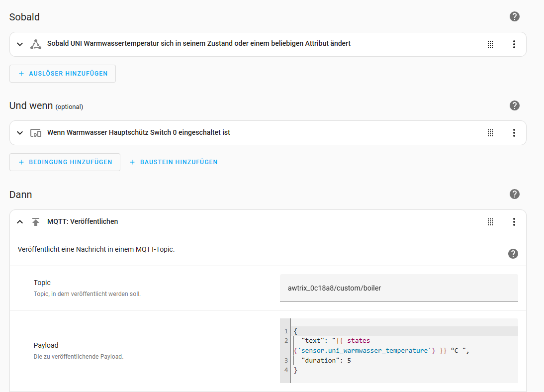
Task: Open three-dot menu of Warmwassertemperatur trigger
Action: click(x=514, y=44)
